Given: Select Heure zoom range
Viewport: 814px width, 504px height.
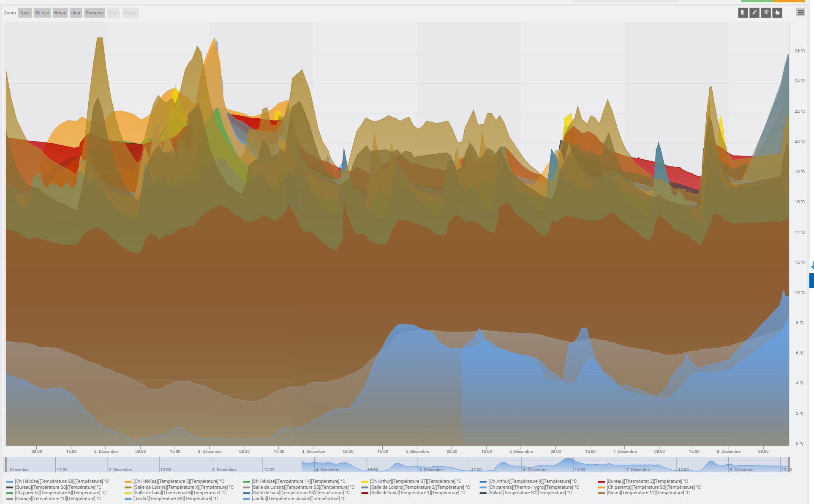Looking at the screenshot, I should click(x=60, y=13).
